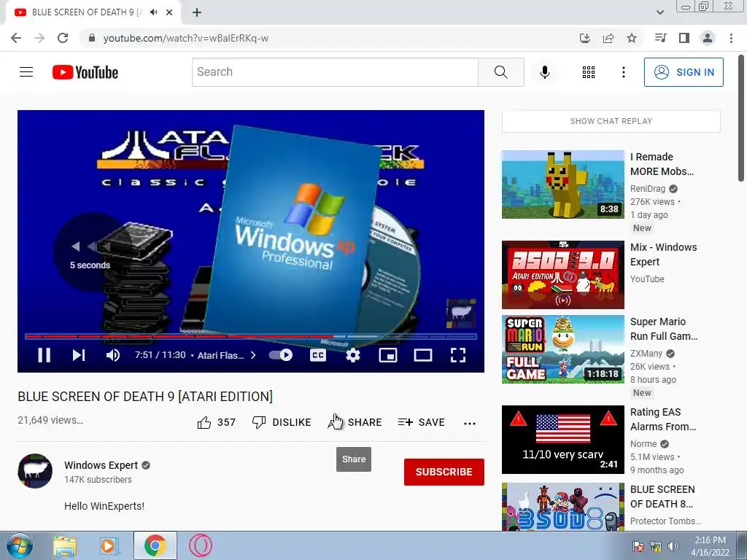
Task: Sign in to YouTube
Action: [x=684, y=72]
